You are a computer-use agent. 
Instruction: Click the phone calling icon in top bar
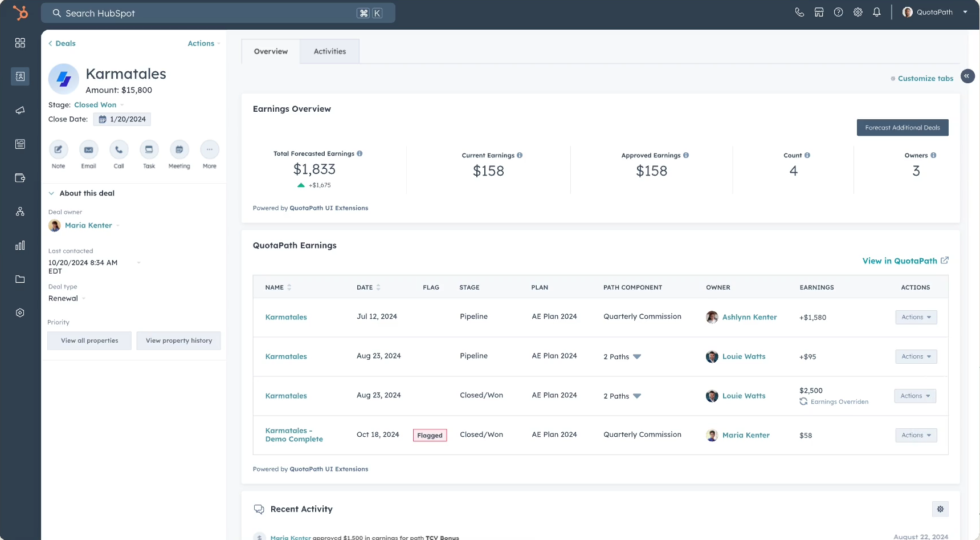tap(799, 12)
